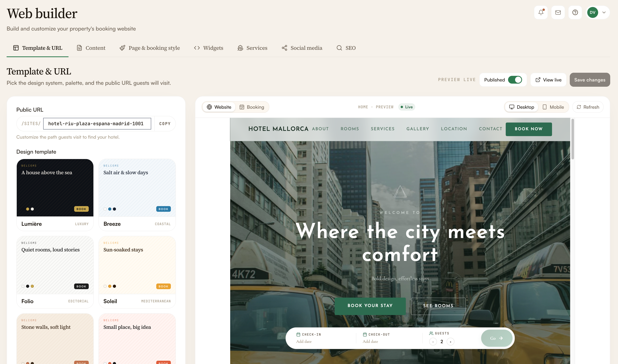
Task: Open the Social media tab
Action: click(302, 48)
